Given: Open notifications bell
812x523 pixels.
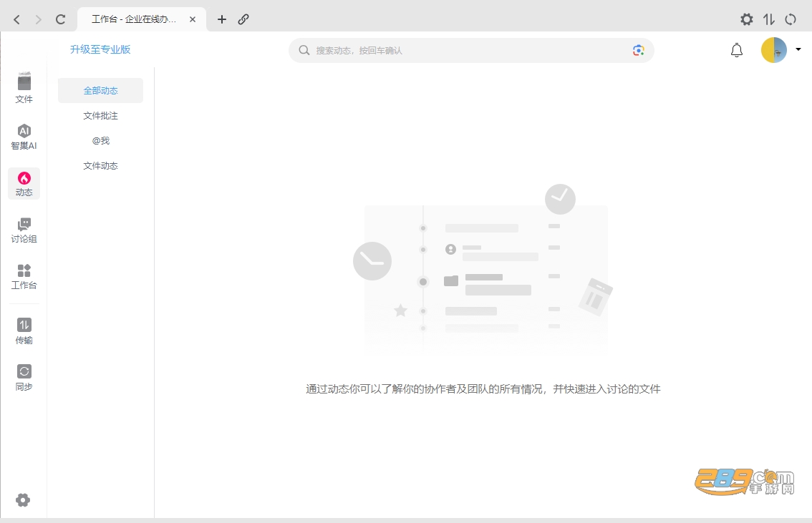Looking at the screenshot, I should pyautogui.click(x=736, y=50).
